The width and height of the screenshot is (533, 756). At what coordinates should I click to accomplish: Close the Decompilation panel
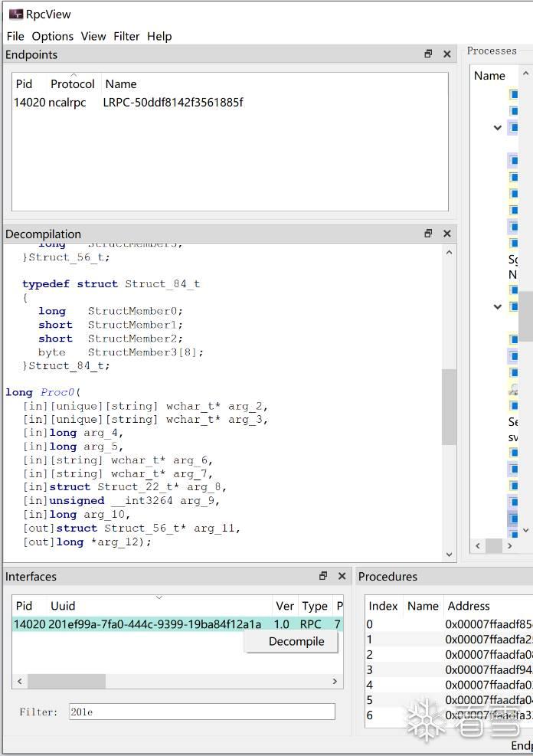coord(446,234)
